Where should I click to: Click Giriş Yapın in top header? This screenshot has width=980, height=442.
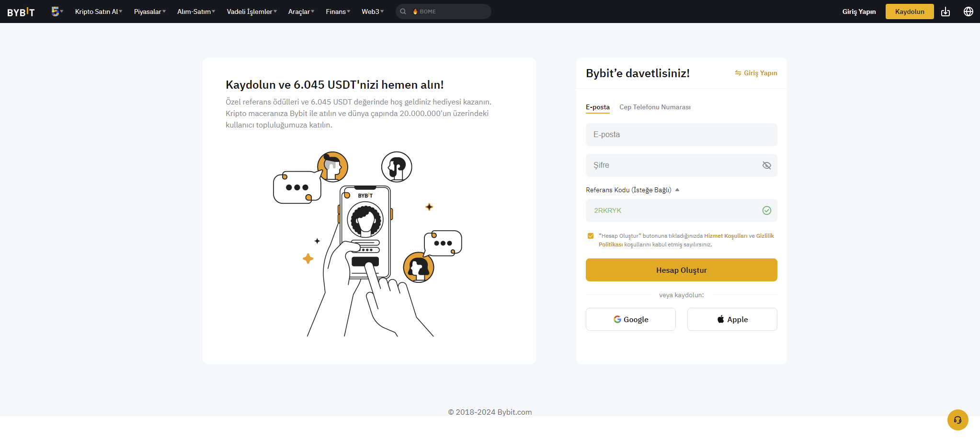(859, 12)
